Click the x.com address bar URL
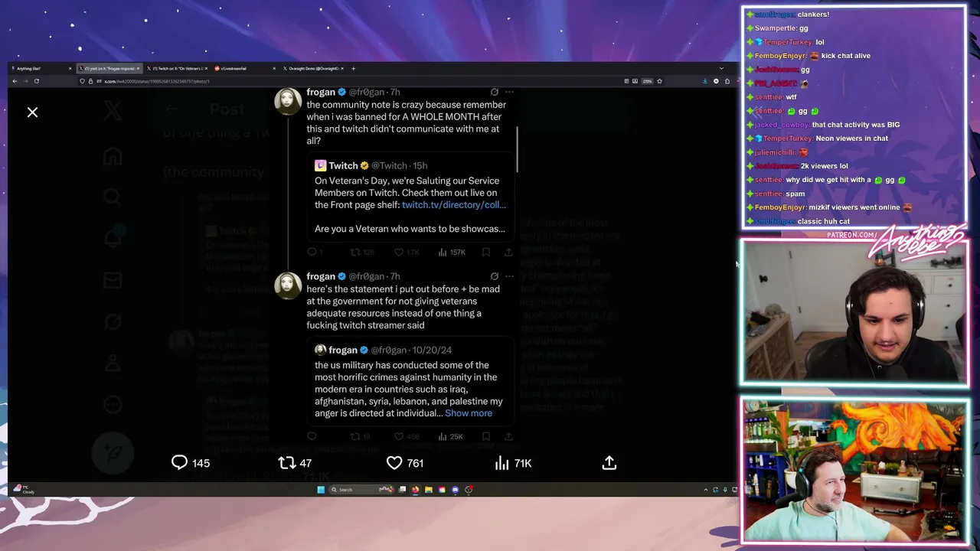Screen dimensions: 980x551 156,81
